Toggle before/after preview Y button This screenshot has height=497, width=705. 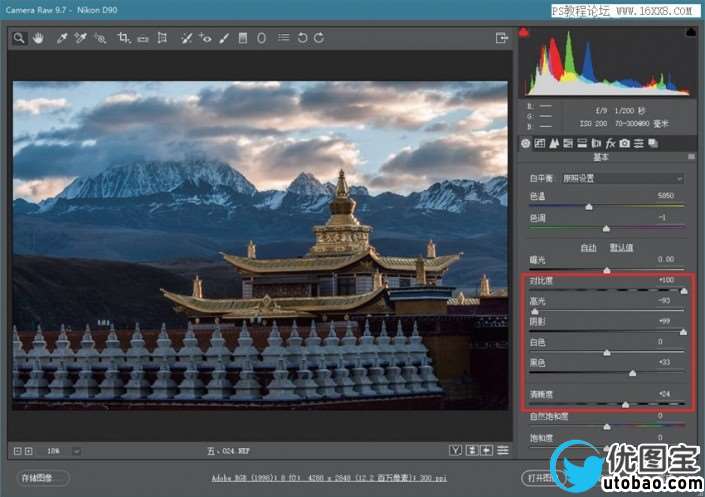point(456,450)
